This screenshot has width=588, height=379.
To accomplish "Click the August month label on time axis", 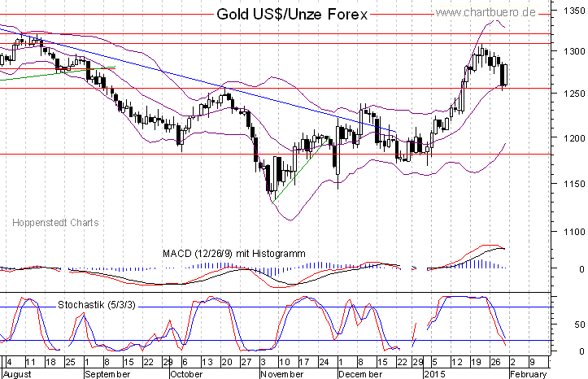I will (x=18, y=374).
